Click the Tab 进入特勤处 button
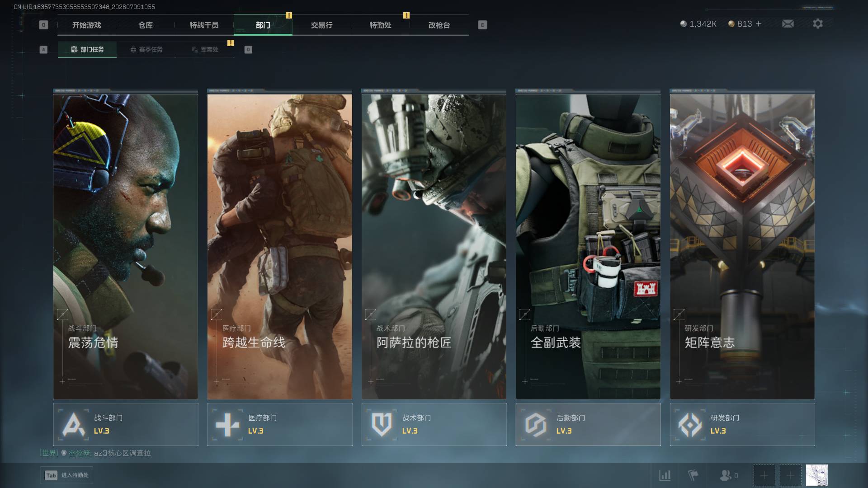868x488 pixels. point(66,475)
